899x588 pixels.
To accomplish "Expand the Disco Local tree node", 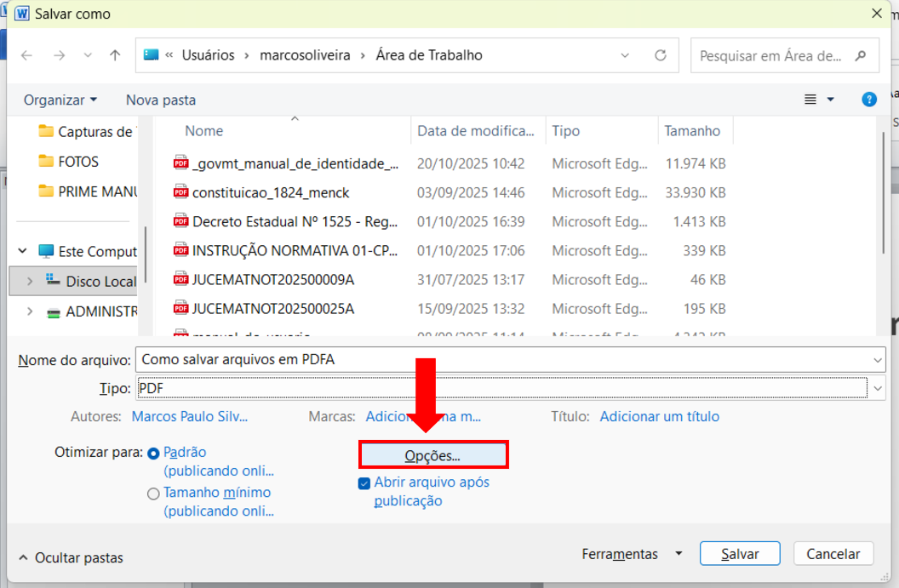I will click(x=31, y=281).
